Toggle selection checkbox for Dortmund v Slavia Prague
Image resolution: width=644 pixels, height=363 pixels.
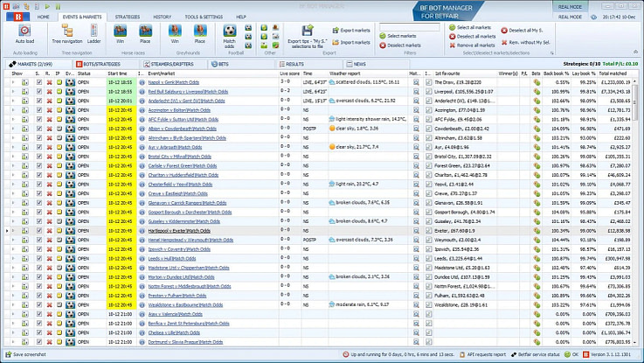(x=39, y=342)
